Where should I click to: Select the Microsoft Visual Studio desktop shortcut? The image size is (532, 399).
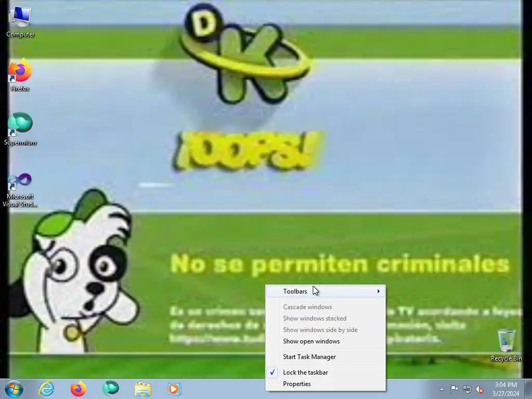tap(20, 190)
